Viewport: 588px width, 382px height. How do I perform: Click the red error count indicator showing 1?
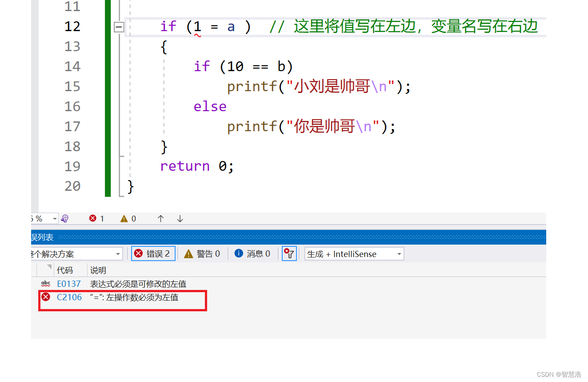96,218
